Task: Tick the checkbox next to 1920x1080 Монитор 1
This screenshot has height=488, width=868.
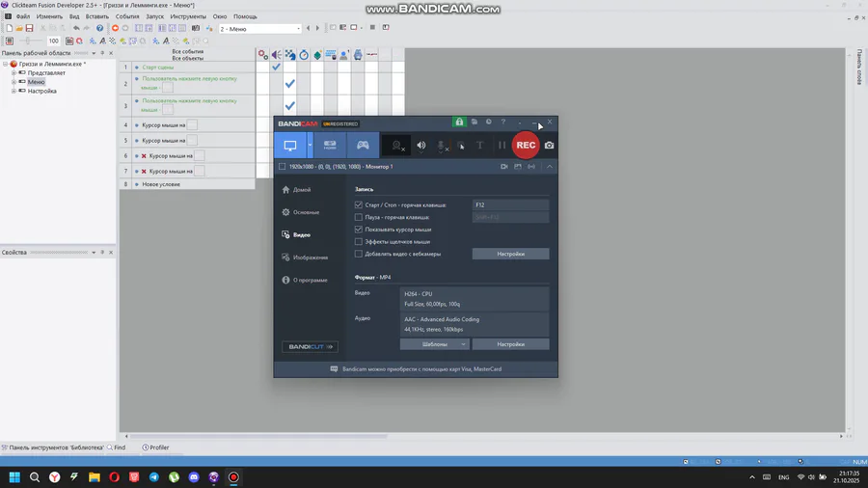Action: [283, 167]
